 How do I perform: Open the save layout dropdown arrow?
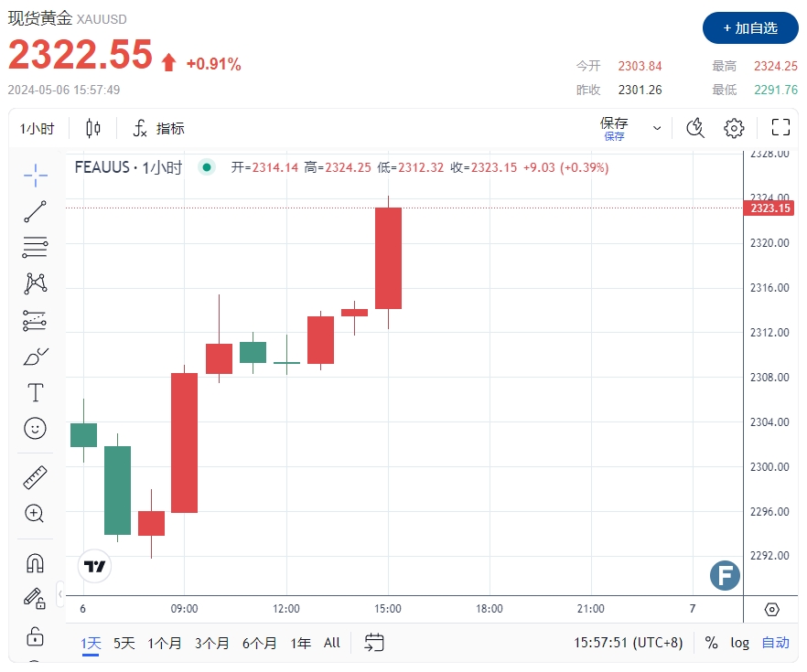[656, 128]
